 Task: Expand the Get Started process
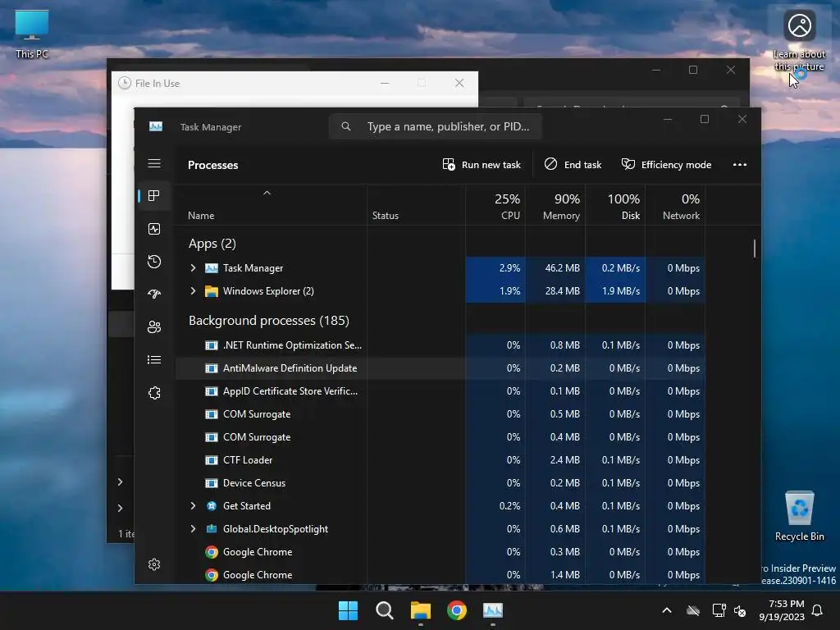click(x=193, y=505)
